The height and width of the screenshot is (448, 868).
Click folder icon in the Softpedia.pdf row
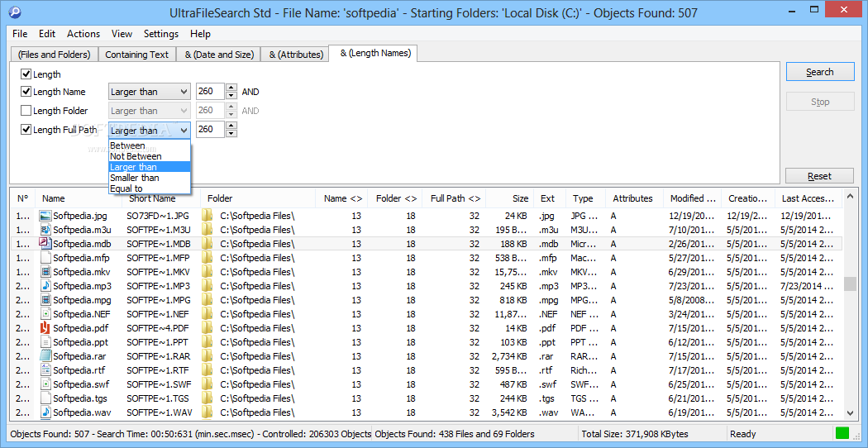(207, 328)
